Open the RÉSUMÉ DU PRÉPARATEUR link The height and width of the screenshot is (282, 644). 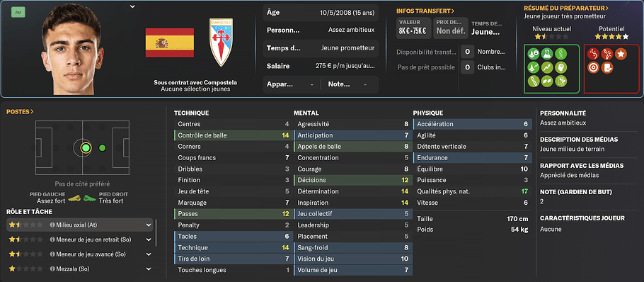click(x=566, y=8)
